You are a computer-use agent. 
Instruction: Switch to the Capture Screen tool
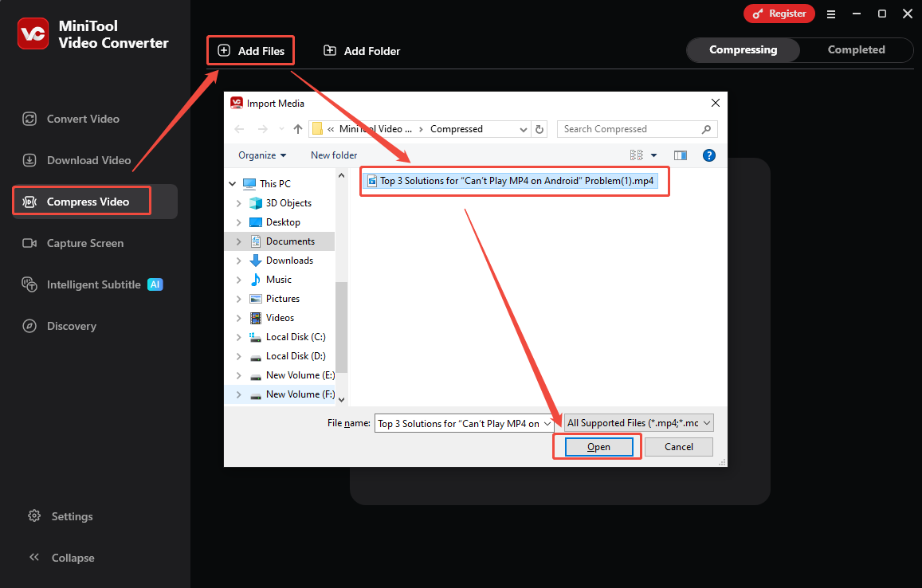[x=84, y=243]
